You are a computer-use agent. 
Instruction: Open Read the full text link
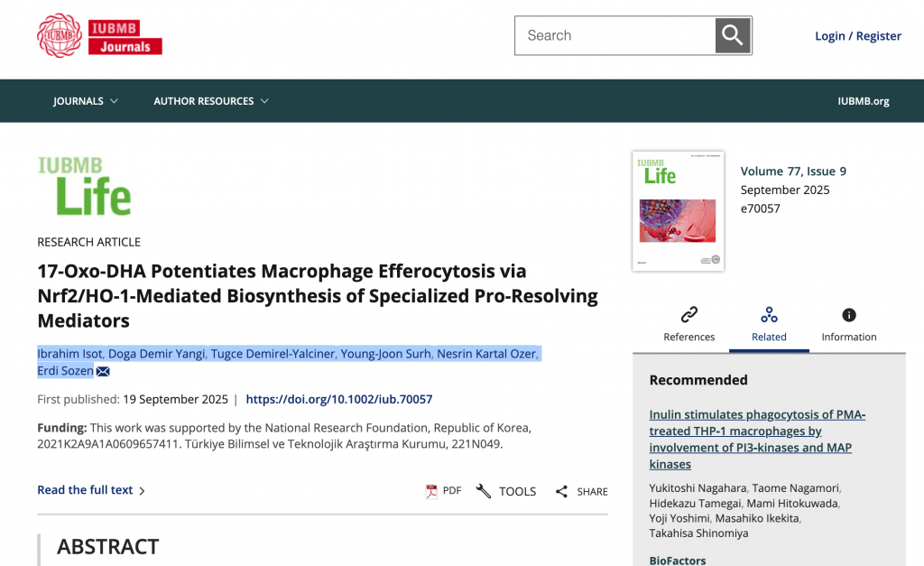(90, 490)
